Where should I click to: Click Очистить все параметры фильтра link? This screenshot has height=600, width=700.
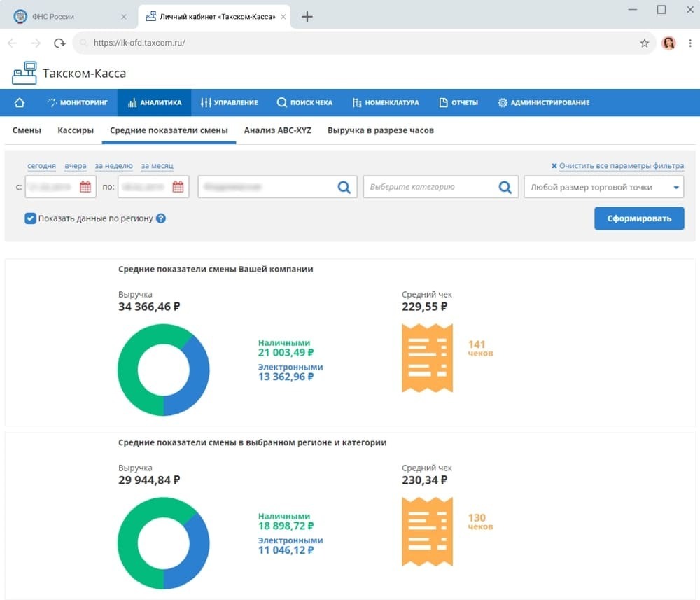(x=617, y=166)
